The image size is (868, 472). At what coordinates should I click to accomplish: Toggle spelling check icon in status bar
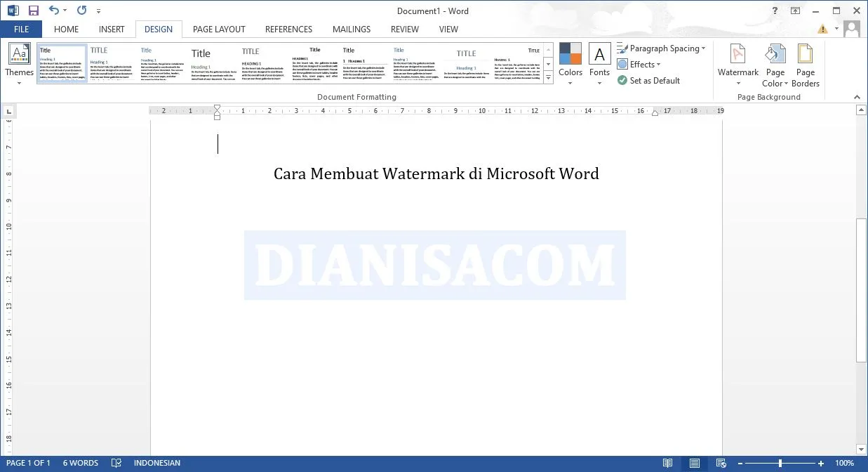pos(116,463)
